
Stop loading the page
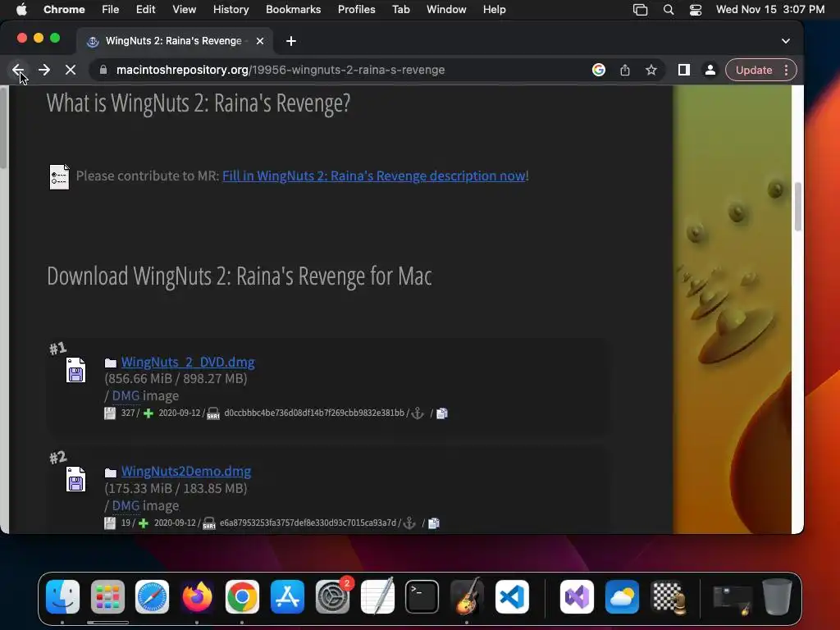[x=71, y=70]
